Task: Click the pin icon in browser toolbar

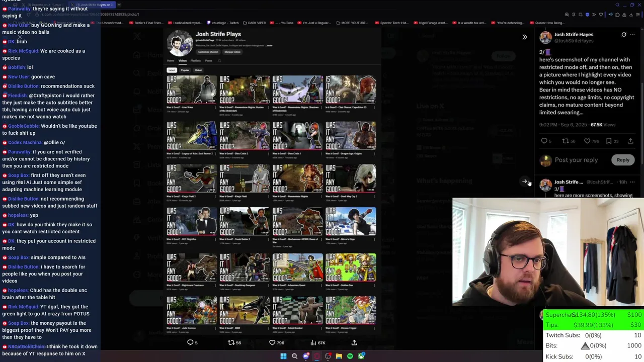Action: point(574,15)
